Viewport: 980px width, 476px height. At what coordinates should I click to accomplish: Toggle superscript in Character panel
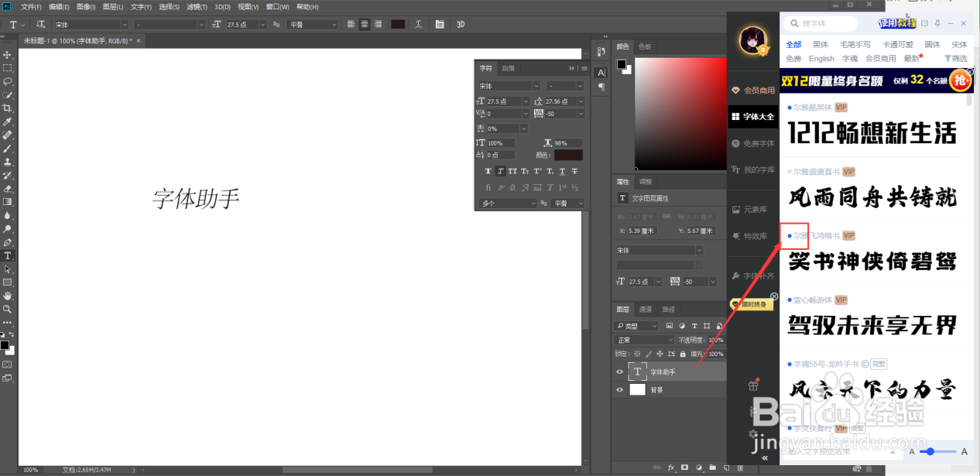[537, 171]
